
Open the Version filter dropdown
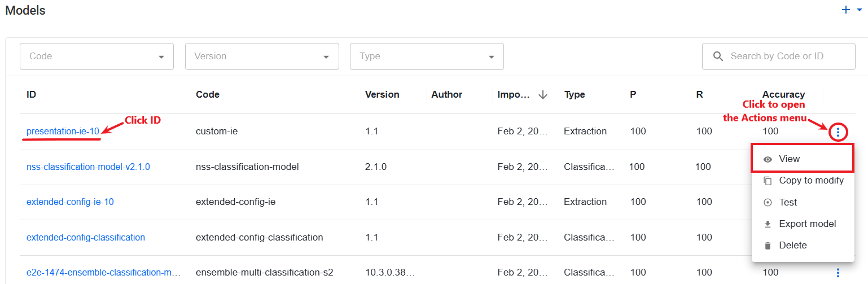[262, 56]
